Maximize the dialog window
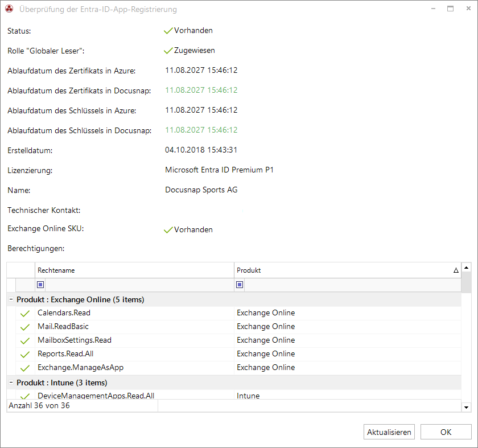This screenshot has height=448, width=478. 450,9
